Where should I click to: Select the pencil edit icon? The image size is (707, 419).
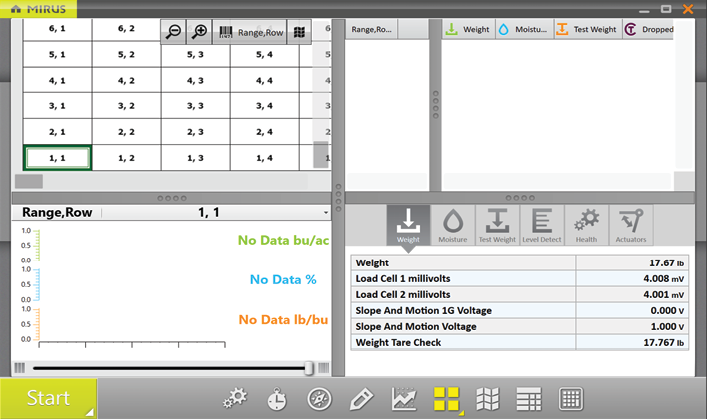361,398
